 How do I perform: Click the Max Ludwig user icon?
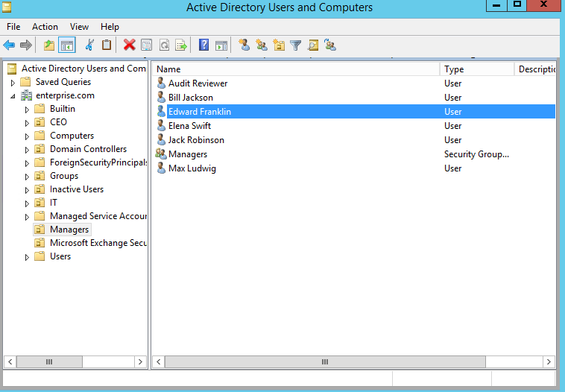(x=161, y=168)
